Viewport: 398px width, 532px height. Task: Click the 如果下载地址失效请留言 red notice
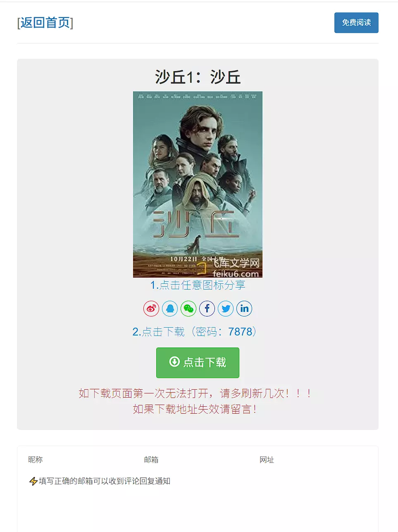tap(195, 409)
